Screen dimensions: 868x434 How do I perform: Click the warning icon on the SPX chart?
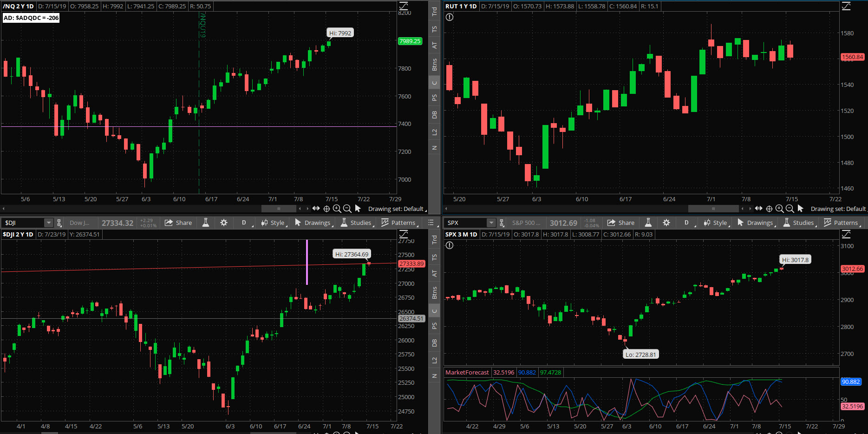pyautogui.click(x=450, y=245)
